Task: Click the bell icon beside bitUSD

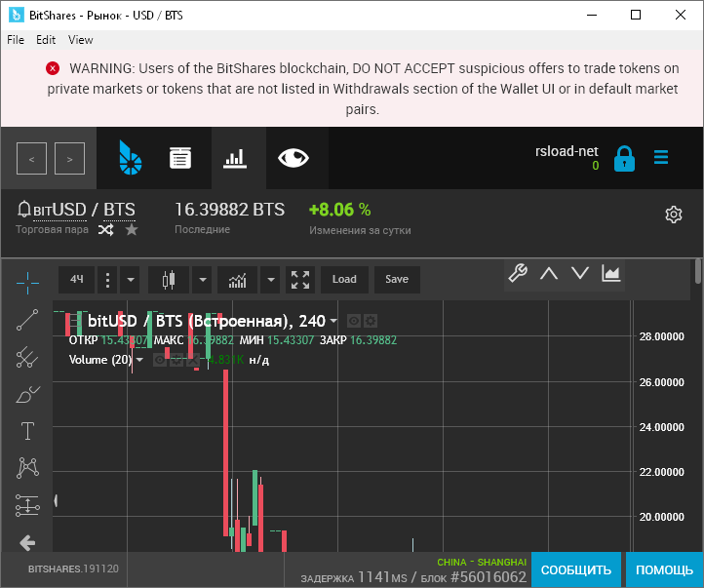Action: tap(23, 210)
